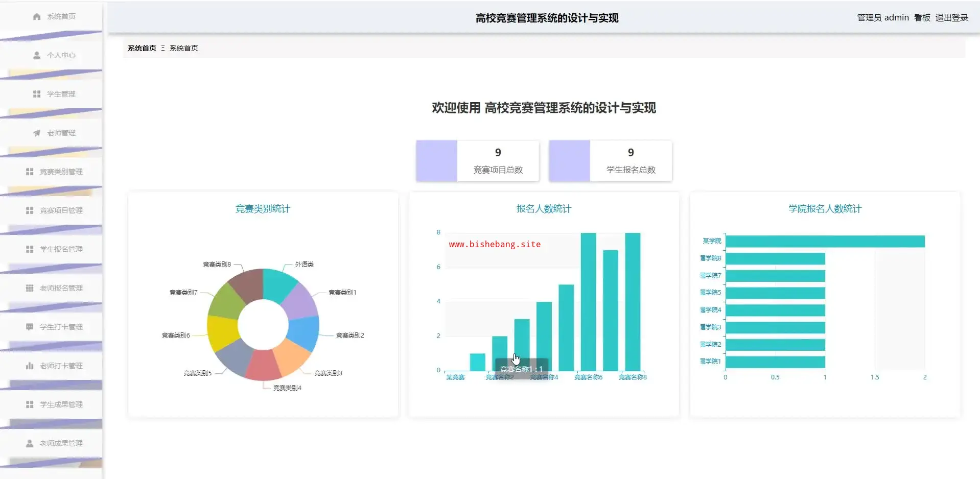Click the 系统首页 breadcrumb link
This screenshot has height=479, width=980.
click(142, 48)
